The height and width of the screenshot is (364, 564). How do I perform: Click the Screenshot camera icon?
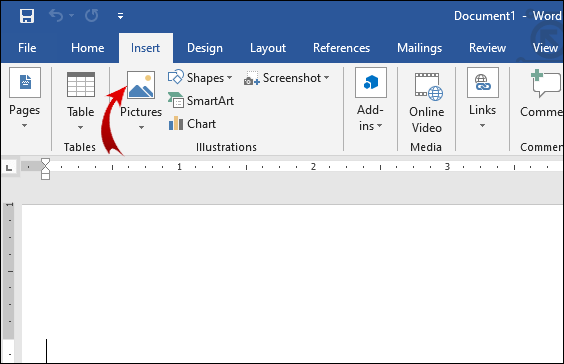pyautogui.click(x=251, y=78)
